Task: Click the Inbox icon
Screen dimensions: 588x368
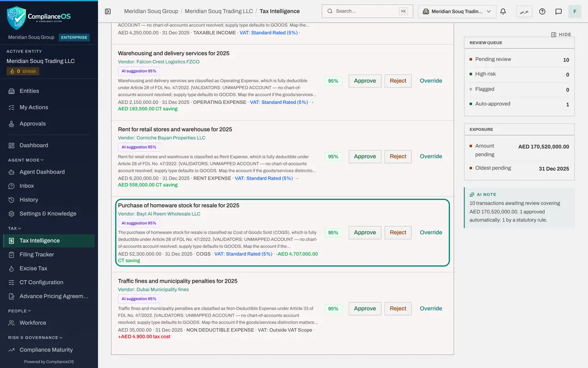Action: pos(11,186)
